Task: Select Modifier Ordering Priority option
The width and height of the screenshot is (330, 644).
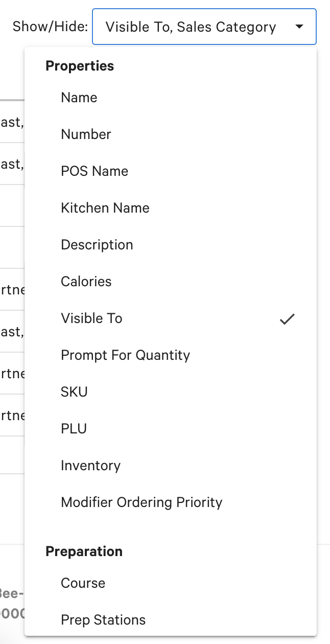Action: click(x=142, y=502)
